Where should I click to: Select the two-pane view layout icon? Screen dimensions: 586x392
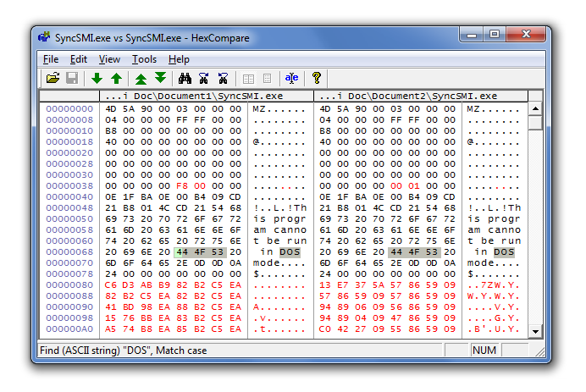pyautogui.click(x=248, y=79)
